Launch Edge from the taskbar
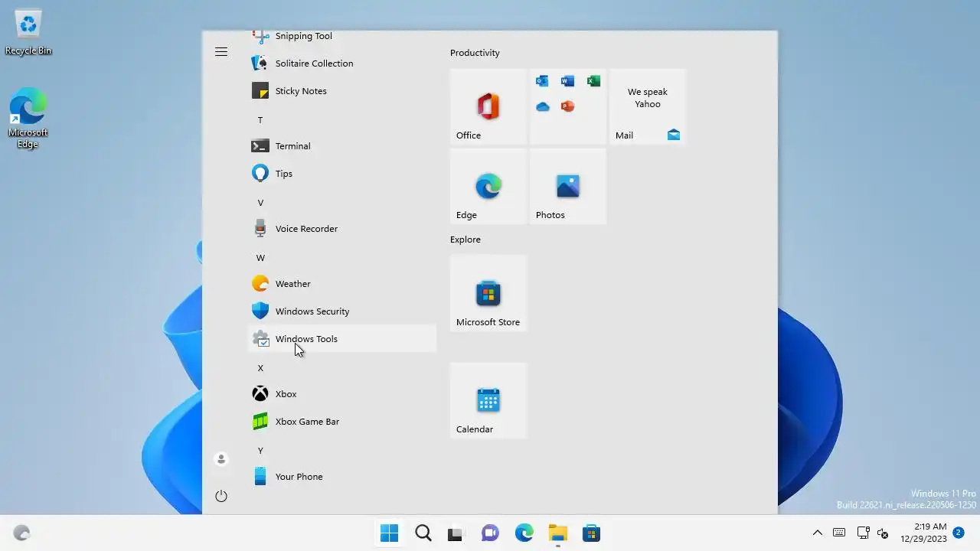The width and height of the screenshot is (980, 551). pyautogui.click(x=524, y=533)
